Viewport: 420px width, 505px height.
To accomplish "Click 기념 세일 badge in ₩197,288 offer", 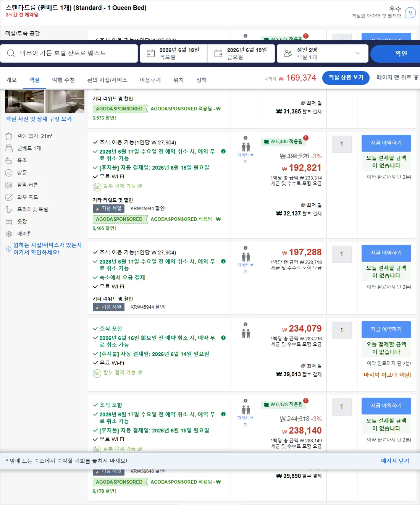I will pos(108,307).
